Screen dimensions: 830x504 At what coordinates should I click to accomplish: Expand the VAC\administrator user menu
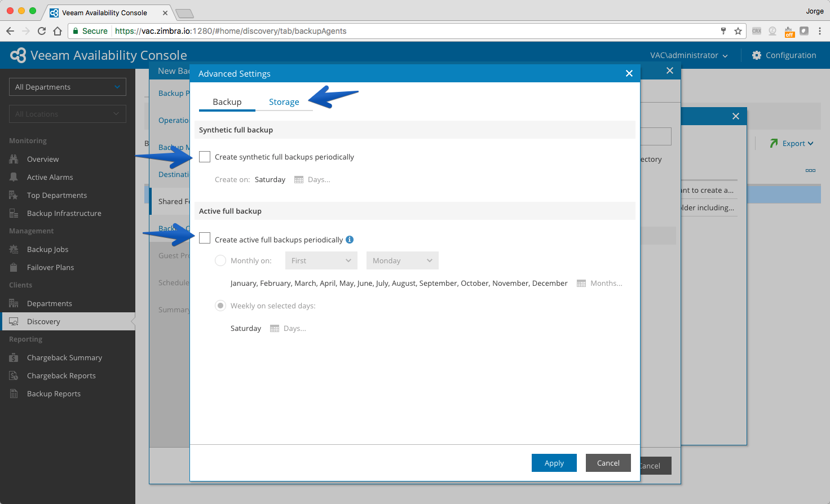(x=689, y=55)
